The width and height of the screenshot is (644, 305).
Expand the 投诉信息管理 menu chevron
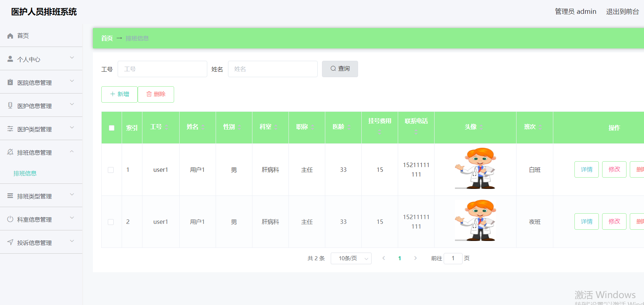point(72,241)
